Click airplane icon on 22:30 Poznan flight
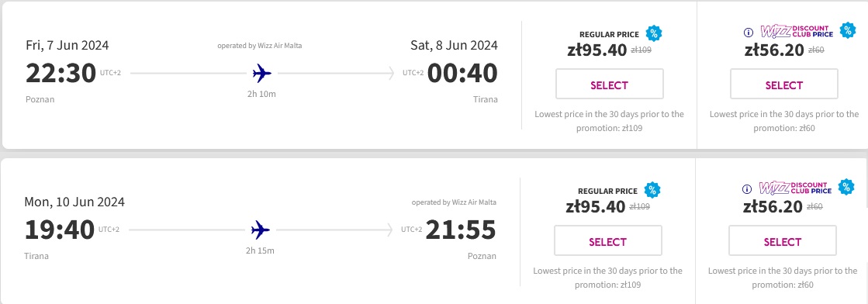Viewport: 868px width, 304px height. (x=262, y=73)
